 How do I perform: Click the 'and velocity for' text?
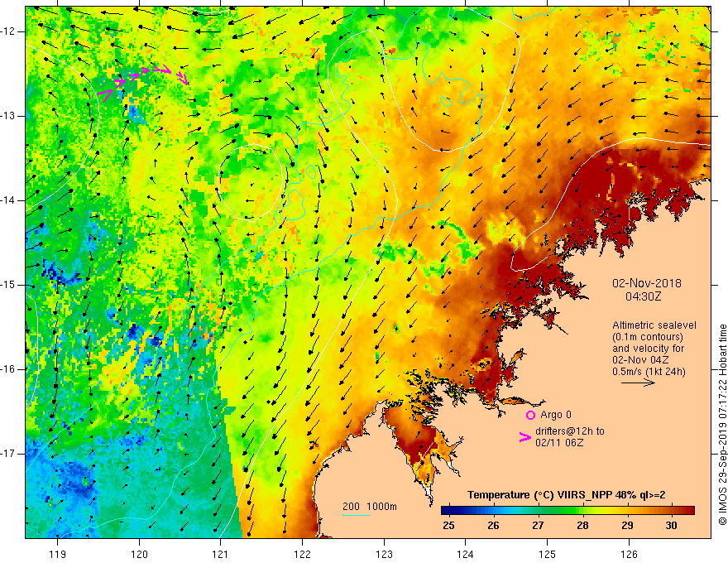pos(648,349)
